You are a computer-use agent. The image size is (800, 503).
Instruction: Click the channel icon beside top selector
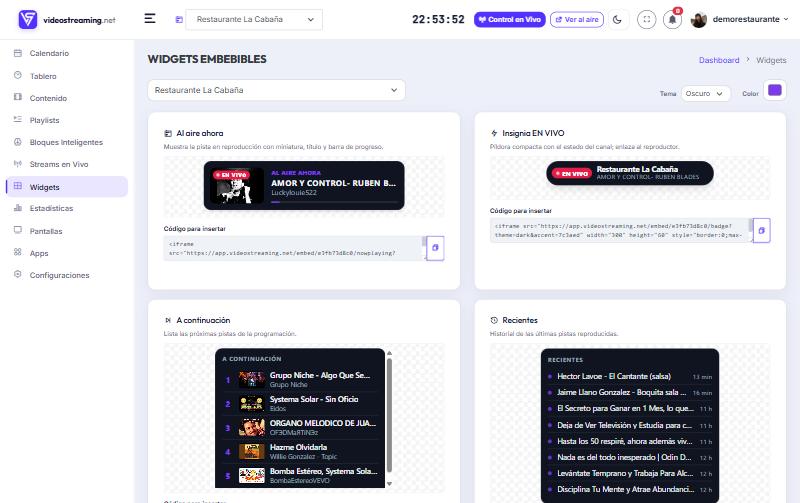click(179, 19)
